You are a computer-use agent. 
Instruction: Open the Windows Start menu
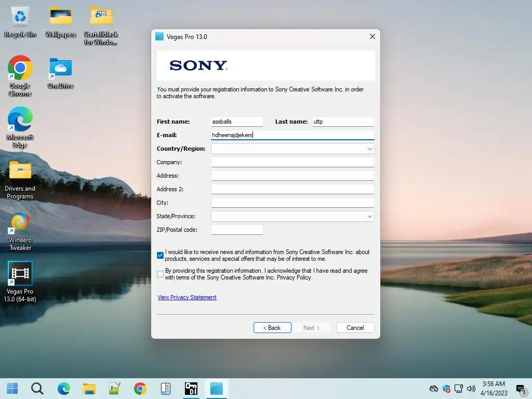point(12,389)
